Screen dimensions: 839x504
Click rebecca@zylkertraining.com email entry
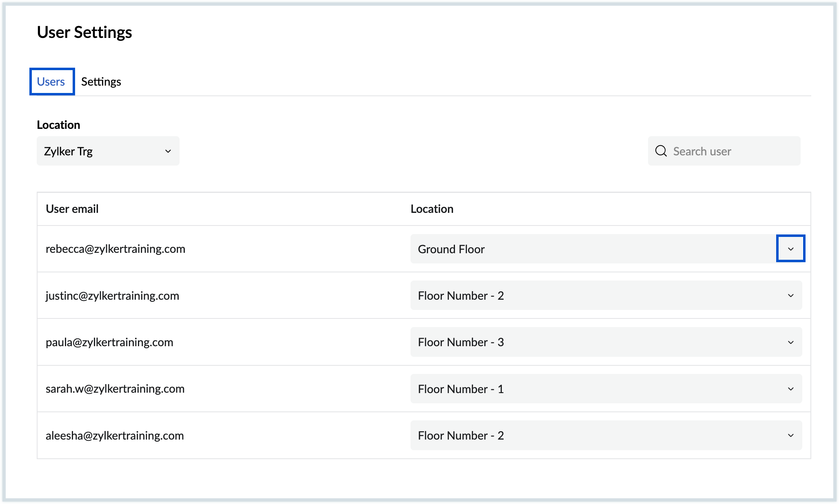115,249
